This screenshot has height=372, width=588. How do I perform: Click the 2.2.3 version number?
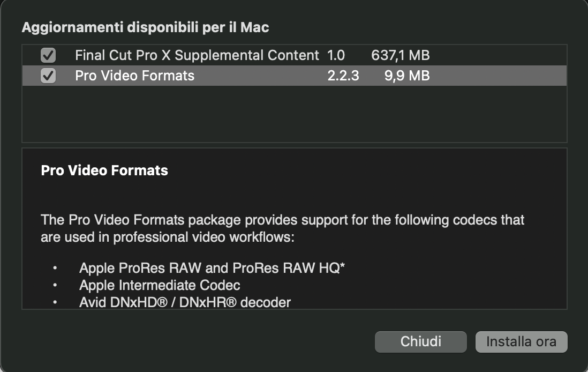click(x=343, y=76)
